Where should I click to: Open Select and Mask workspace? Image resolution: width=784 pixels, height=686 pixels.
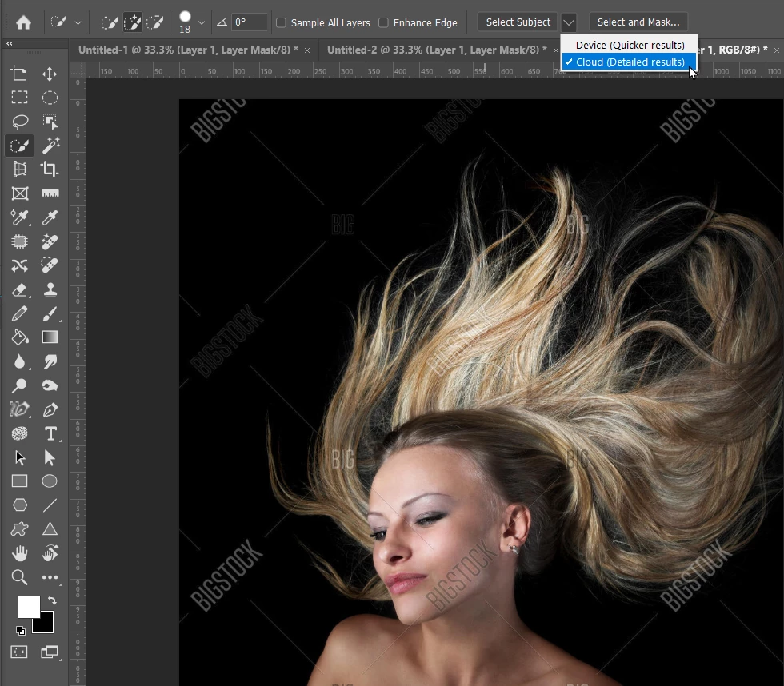pos(638,22)
